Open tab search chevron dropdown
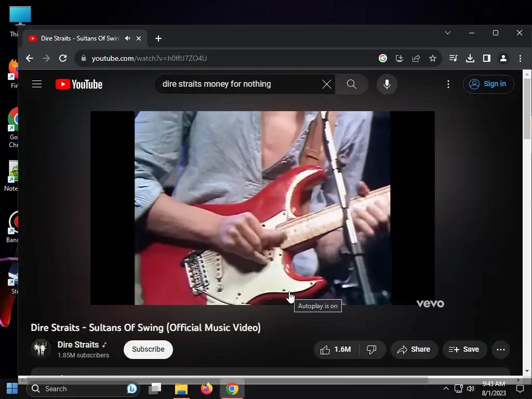Screen dimensions: 532x399 [x=448, y=33]
